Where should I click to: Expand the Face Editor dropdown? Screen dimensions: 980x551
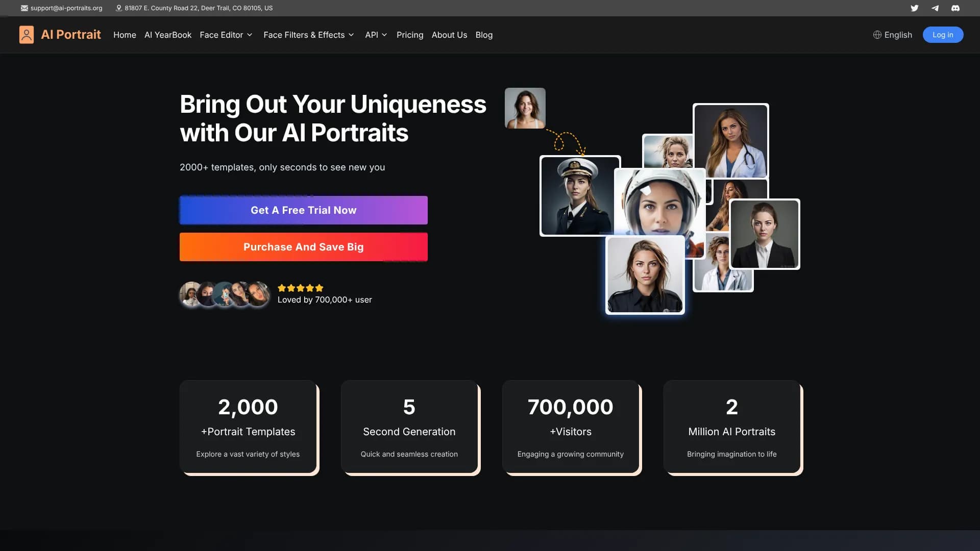click(226, 35)
